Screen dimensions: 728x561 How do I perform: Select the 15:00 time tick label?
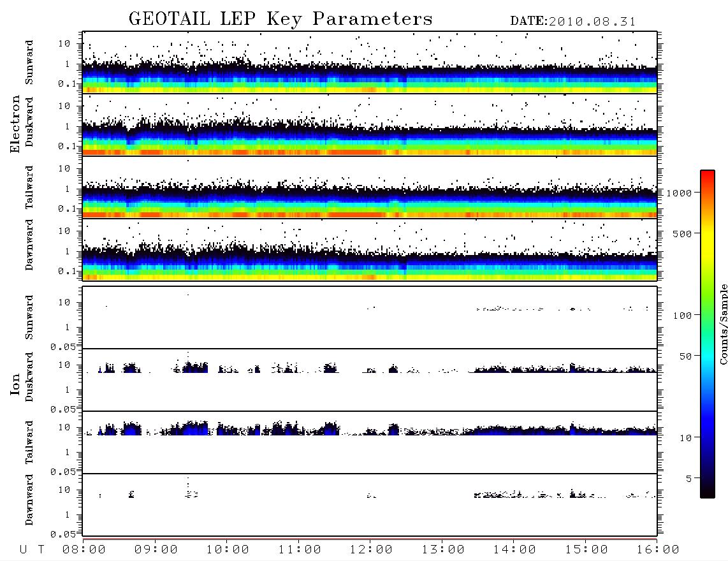pos(586,550)
